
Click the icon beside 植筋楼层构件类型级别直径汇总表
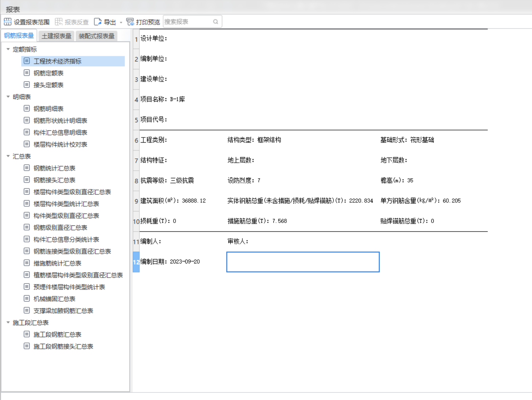[x=27, y=275]
